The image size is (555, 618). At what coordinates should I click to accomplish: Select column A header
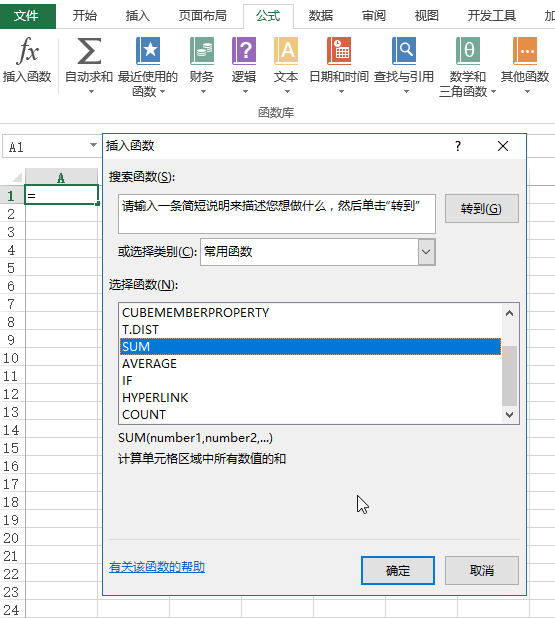61,177
